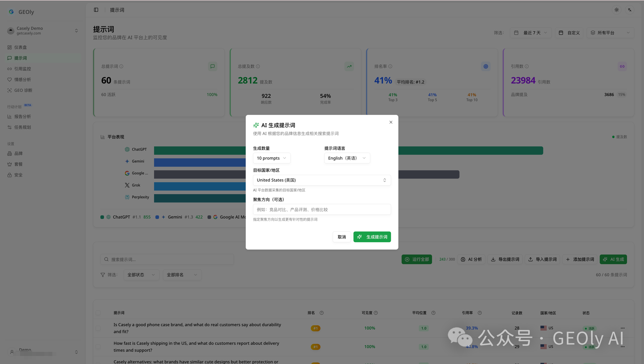Click the 添加提示词 button
The width and height of the screenshot is (644, 364).
(x=580, y=259)
